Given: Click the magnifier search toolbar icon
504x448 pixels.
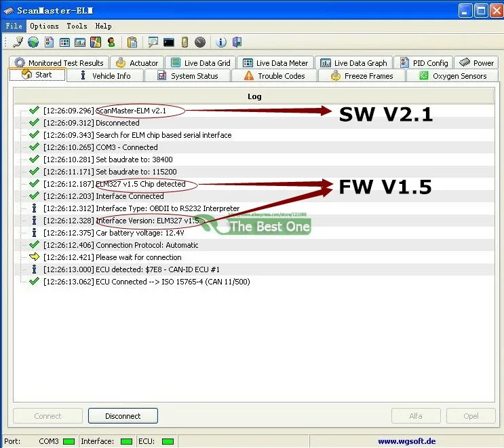Looking at the screenshot, I should click(x=153, y=42).
